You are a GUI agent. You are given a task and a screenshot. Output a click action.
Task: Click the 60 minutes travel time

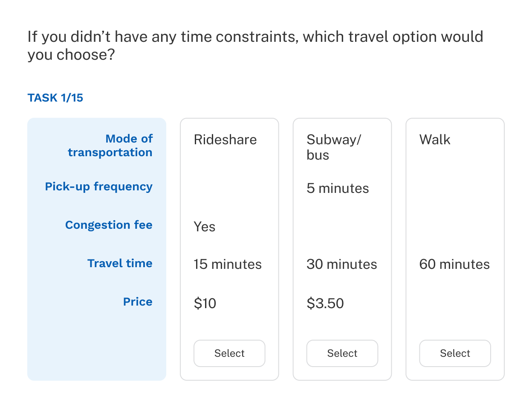pyautogui.click(x=454, y=264)
